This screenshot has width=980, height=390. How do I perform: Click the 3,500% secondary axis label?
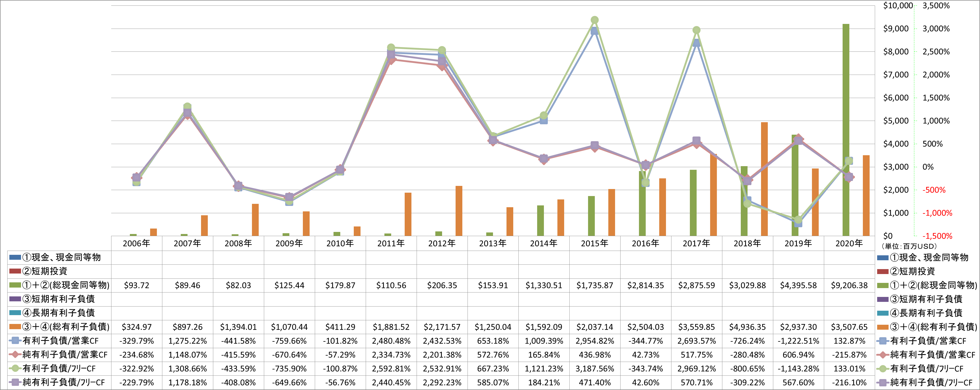[936, 5]
